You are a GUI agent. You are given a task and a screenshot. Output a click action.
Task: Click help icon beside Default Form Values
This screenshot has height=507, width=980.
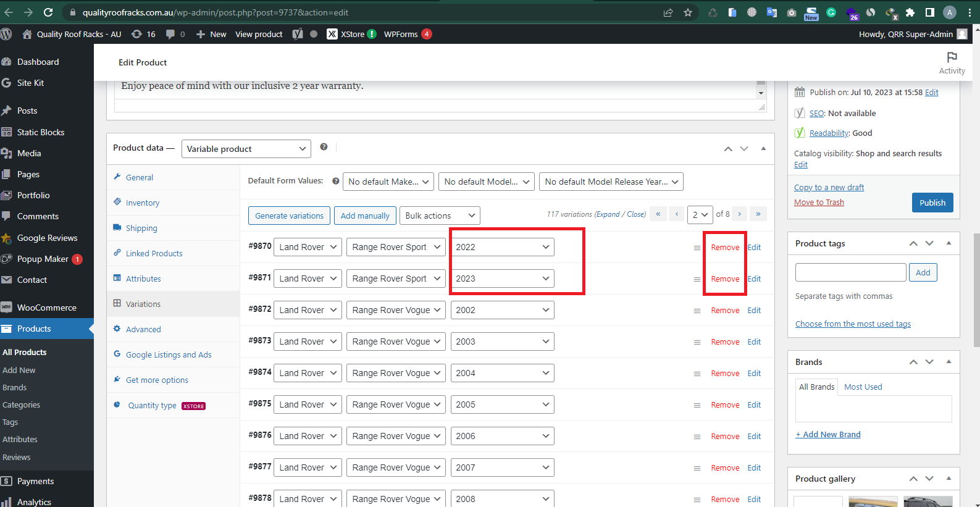click(336, 181)
